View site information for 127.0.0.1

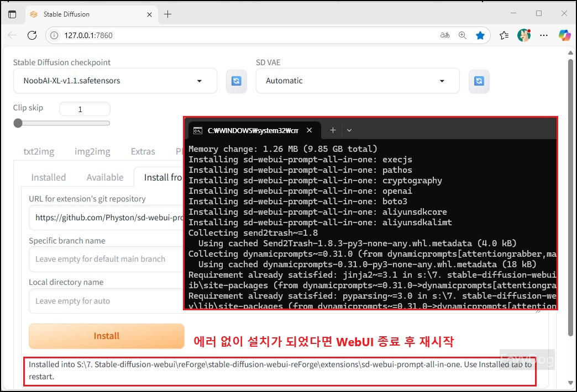(x=54, y=35)
